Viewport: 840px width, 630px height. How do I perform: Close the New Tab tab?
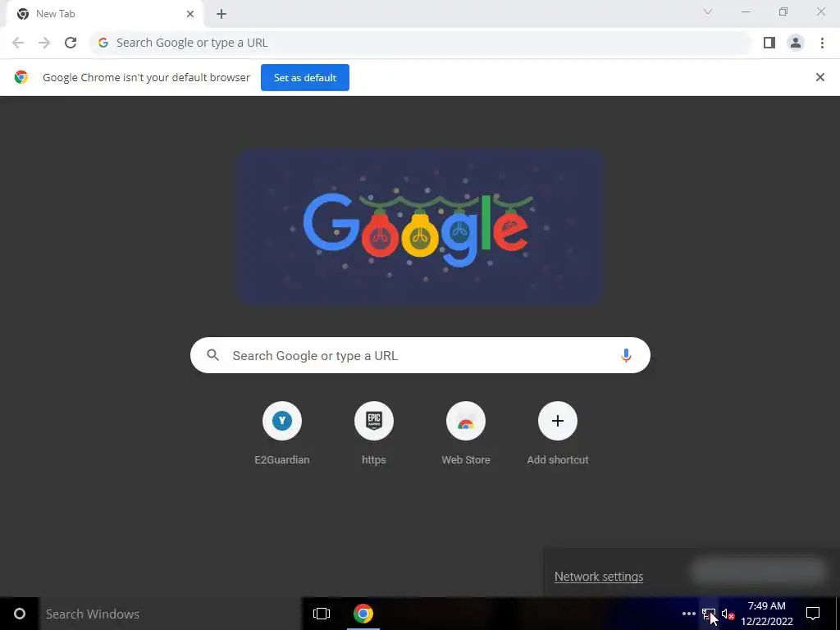click(x=190, y=14)
